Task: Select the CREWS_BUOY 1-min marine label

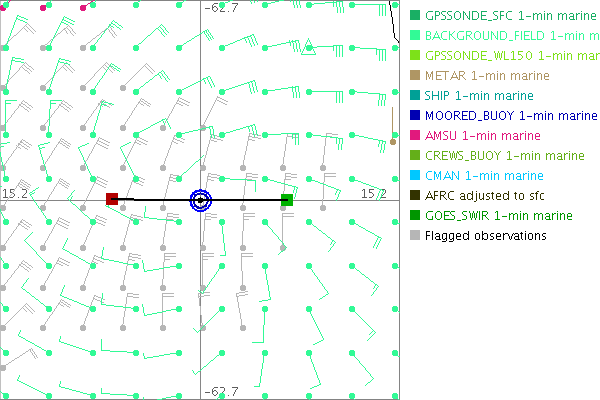Action: point(504,156)
